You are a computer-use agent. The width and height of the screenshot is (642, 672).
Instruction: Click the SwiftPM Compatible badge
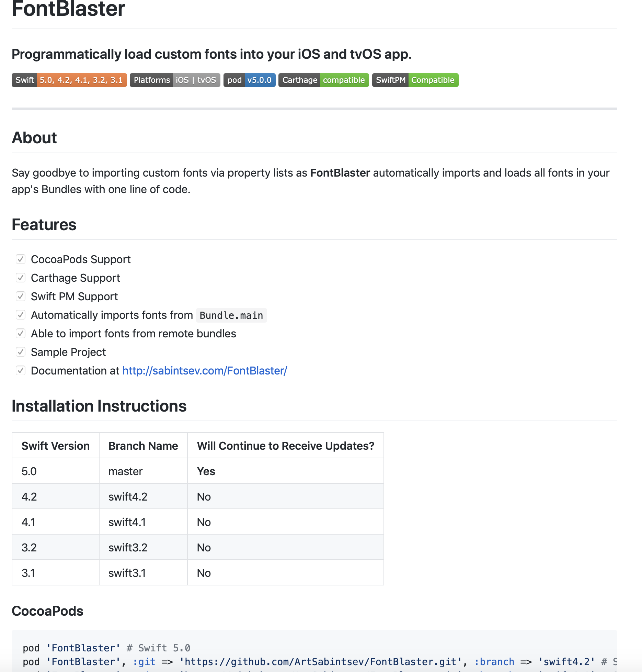pos(415,80)
